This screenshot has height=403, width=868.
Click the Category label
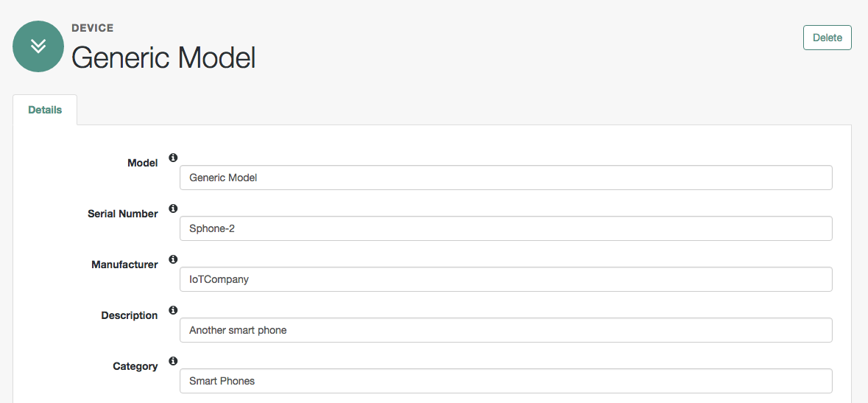135,366
